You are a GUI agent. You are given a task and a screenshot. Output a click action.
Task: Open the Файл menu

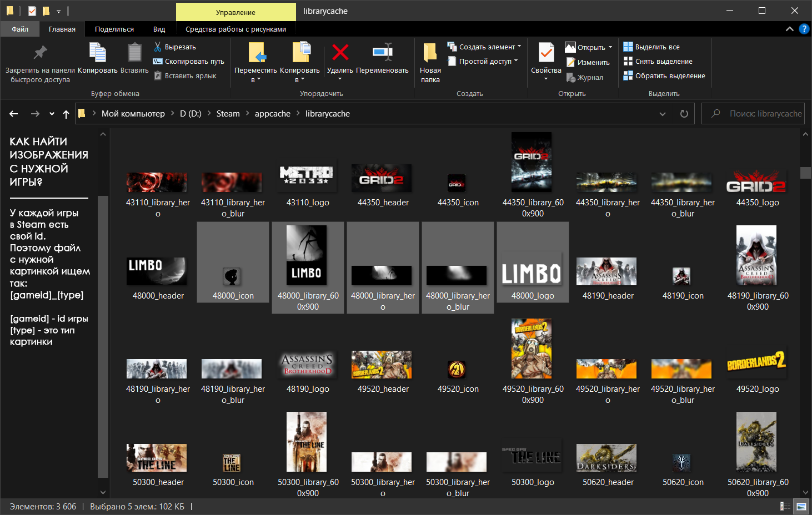point(20,29)
